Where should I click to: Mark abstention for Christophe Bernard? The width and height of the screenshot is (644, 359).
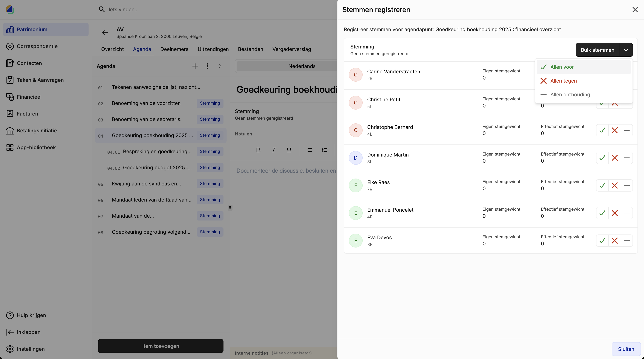pos(627,130)
